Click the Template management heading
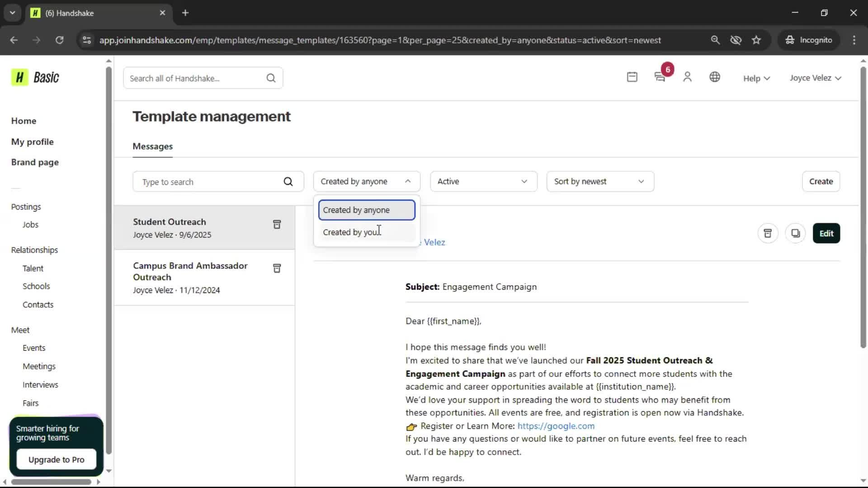The width and height of the screenshot is (868, 488). [x=212, y=117]
